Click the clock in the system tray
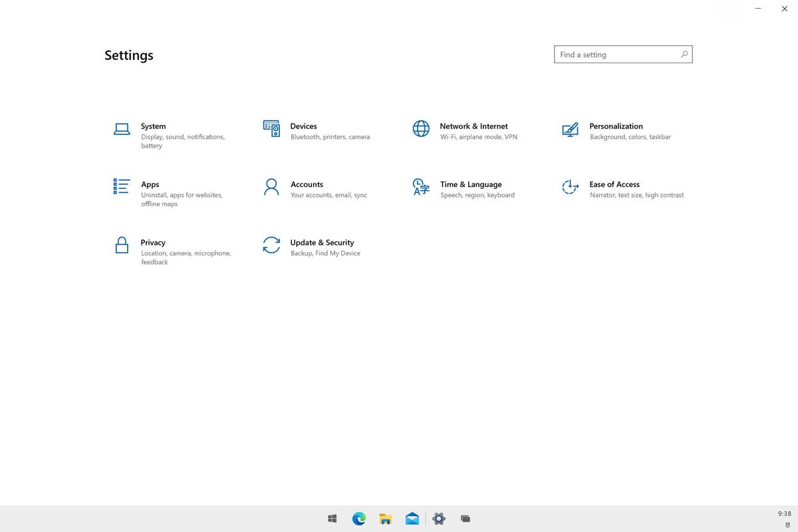The height and width of the screenshot is (532, 798). 783,513
